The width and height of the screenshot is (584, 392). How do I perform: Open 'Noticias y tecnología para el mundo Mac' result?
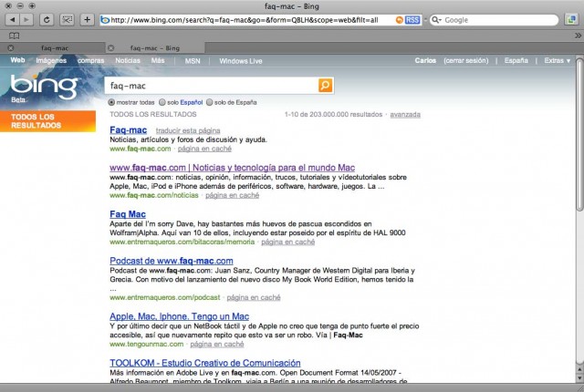coord(232,168)
